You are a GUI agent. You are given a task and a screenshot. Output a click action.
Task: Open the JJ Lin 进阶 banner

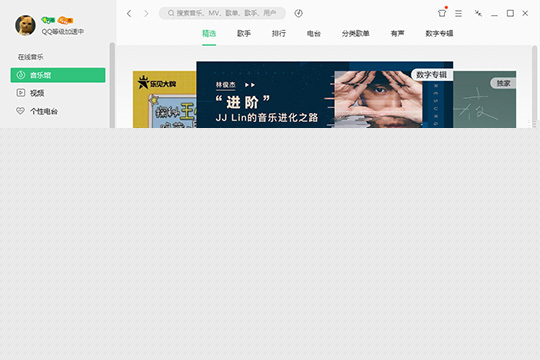click(x=324, y=95)
